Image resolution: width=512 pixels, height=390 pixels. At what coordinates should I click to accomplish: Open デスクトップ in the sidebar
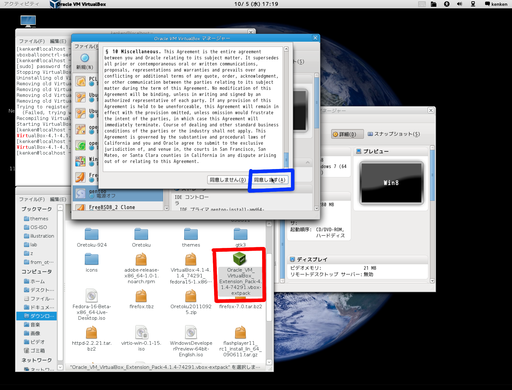tap(39, 290)
